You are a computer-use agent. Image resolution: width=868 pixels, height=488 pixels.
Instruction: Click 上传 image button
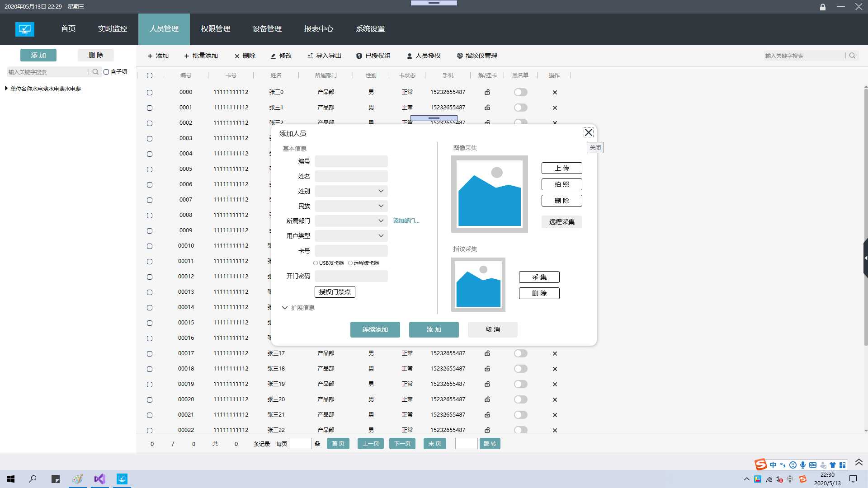click(x=562, y=168)
